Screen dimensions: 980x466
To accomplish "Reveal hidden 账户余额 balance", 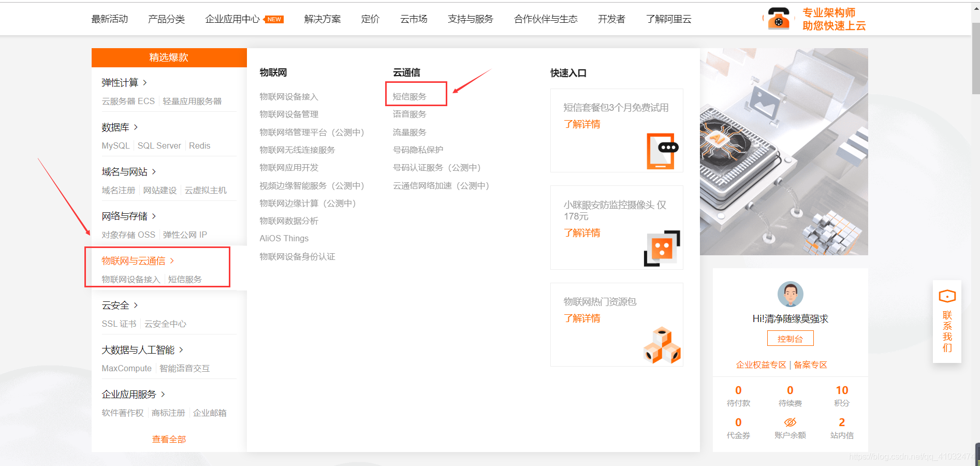I will click(x=790, y=422).
